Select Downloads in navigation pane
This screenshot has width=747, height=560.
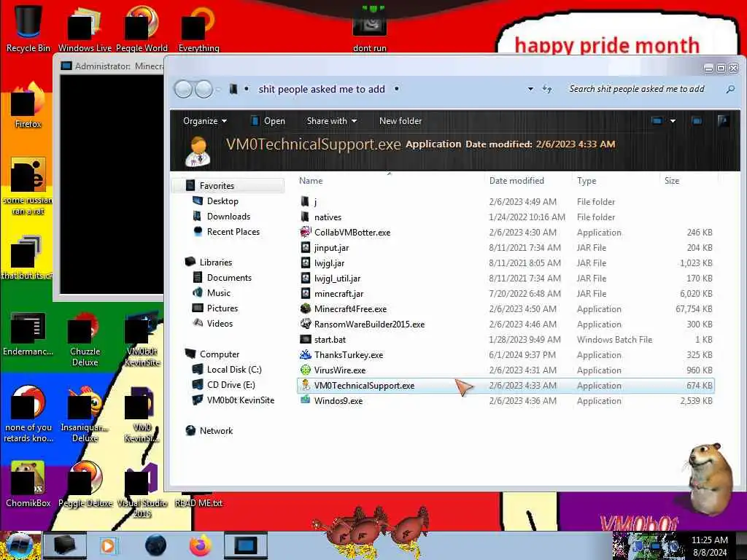click(x=228, y=216)
